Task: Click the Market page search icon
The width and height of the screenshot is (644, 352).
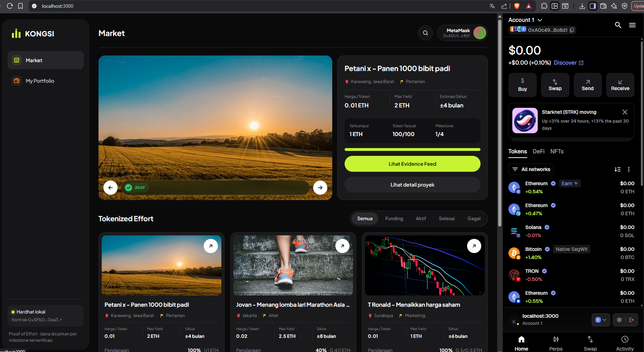Action: (425, 33)
